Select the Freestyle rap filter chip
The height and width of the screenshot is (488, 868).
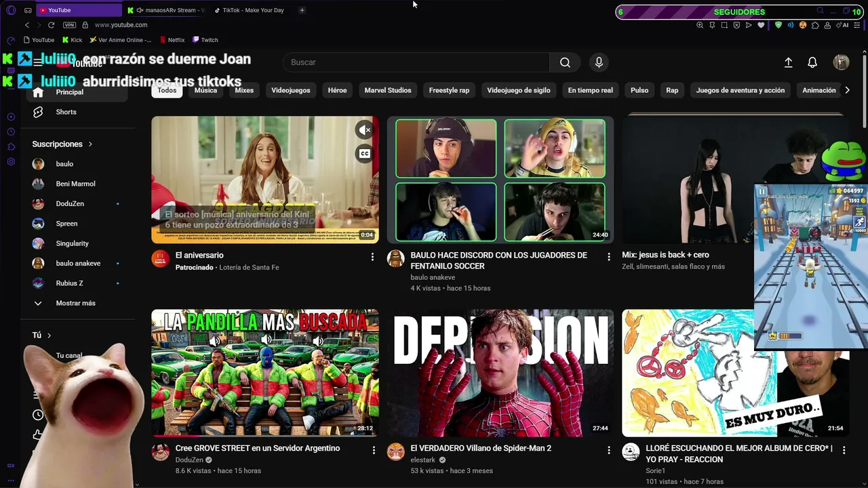[449, 90]
